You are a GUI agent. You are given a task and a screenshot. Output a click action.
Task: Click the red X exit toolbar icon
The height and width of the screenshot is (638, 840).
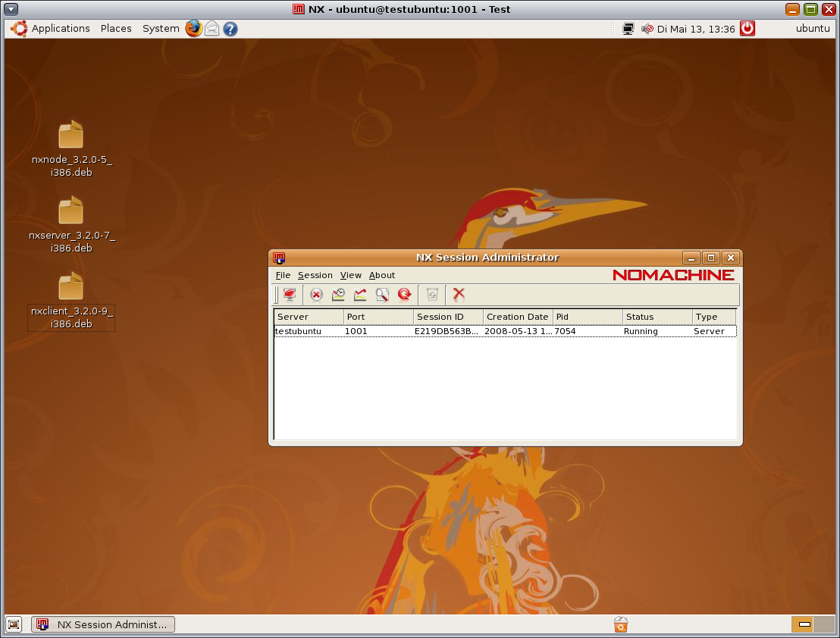coord(459,295)
